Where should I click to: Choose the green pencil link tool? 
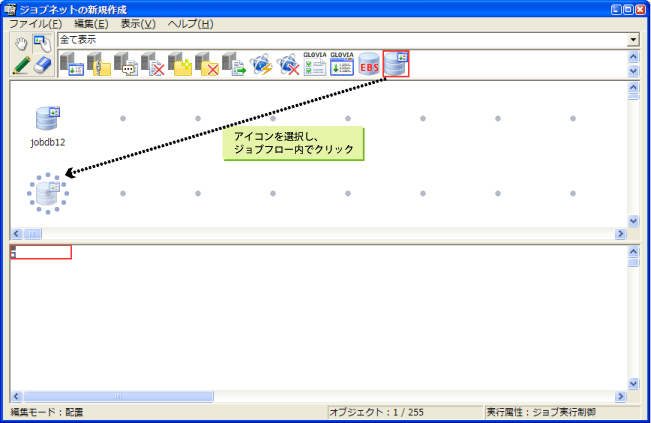[x=21, y=65]
